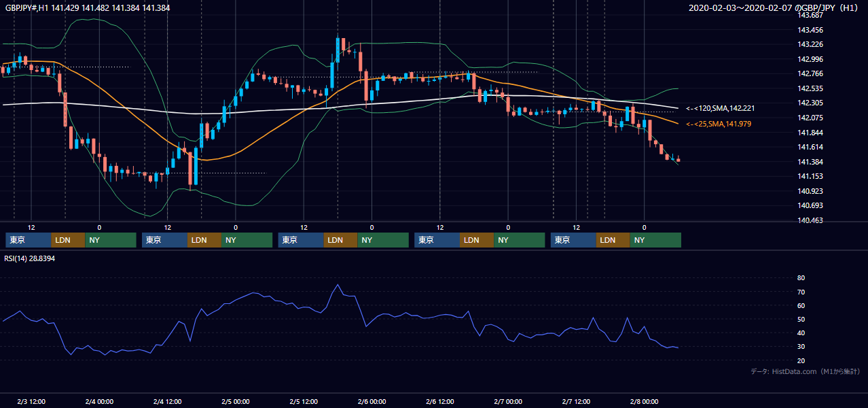Select the 東京 session block for 2/6
Image resolution: width=868 pixels, height=408 pixels.
pos(437,240)
